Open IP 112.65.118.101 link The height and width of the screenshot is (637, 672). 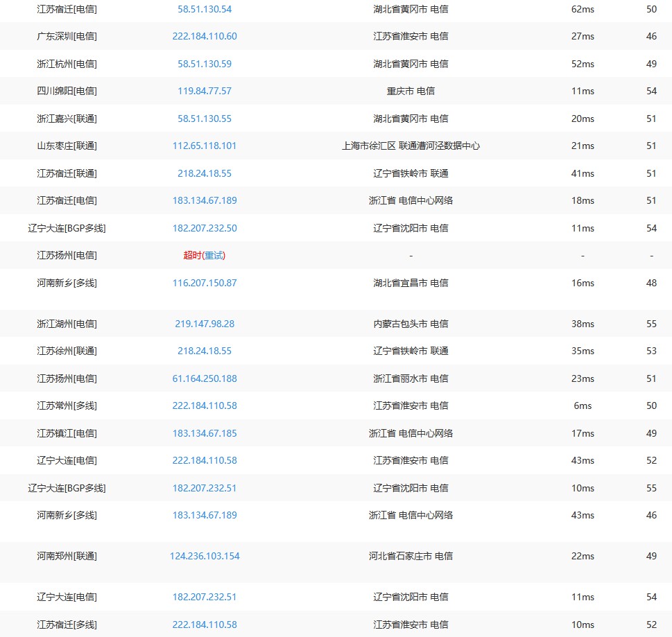(x=205, y=146)
